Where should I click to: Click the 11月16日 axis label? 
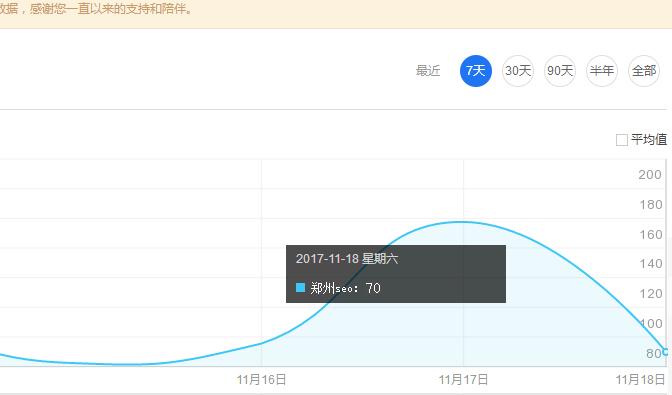point(261,380)
